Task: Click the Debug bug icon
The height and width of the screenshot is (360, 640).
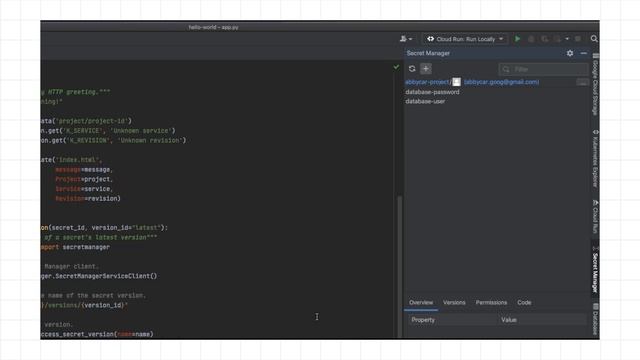Action: 531,39
